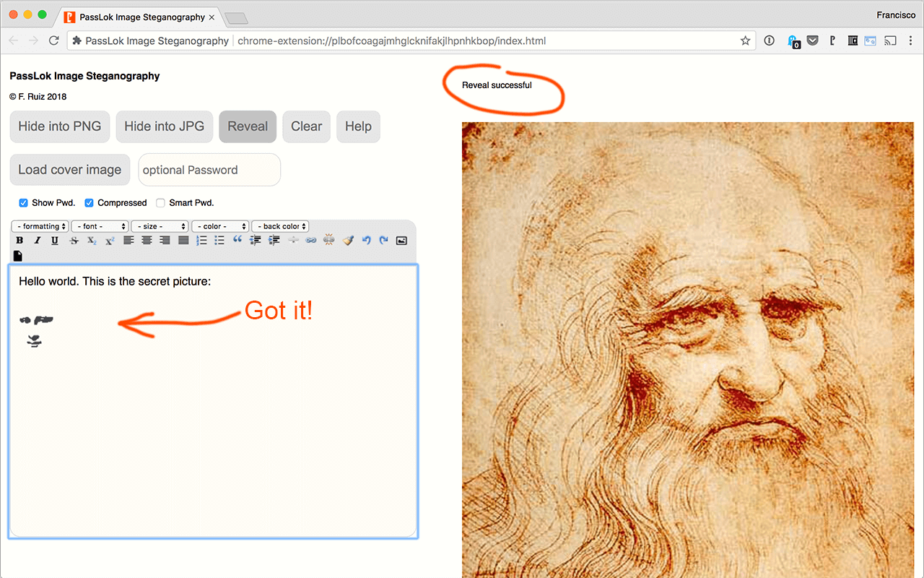Open the Francisco profile button

pos(896,14)
